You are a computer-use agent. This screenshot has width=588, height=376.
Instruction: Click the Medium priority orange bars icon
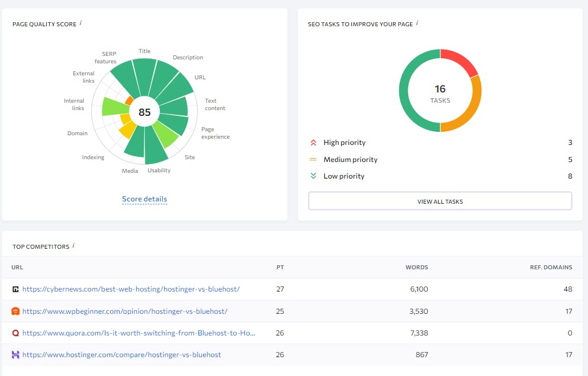313,160
